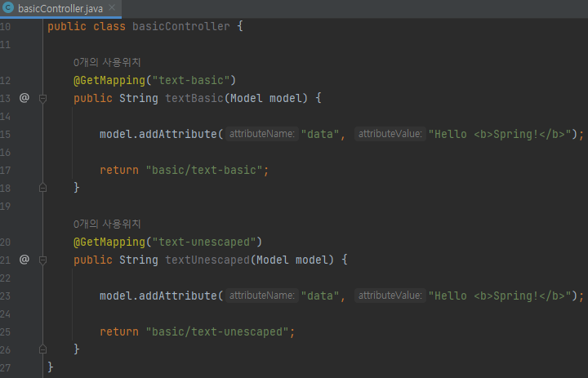Click the "data" string on line 23

click(x=320, y=296)
